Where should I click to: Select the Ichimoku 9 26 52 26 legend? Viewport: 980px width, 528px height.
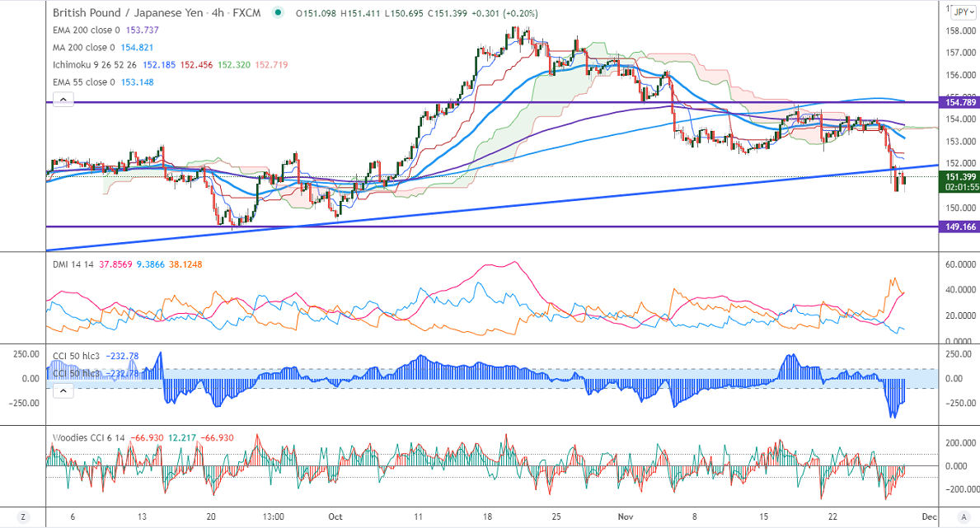tap(95, 65)
